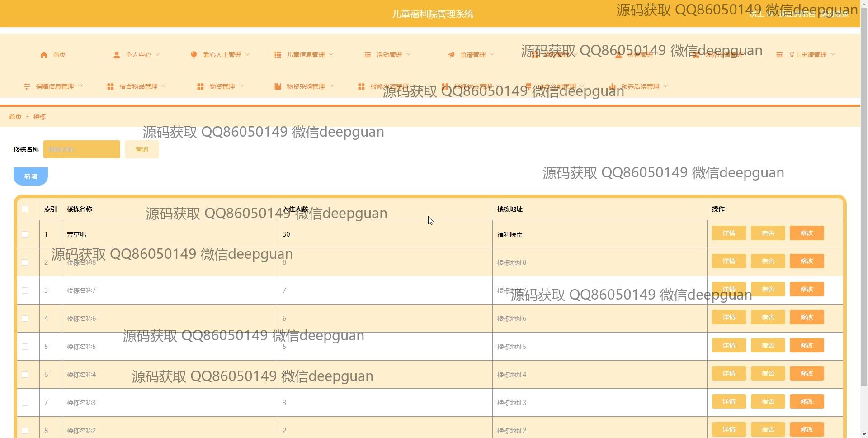Click the paper plane icon for 食谱管理
The height and width of the screenshot is (438, 868).
pyautogui.click(x=451, y=55)
